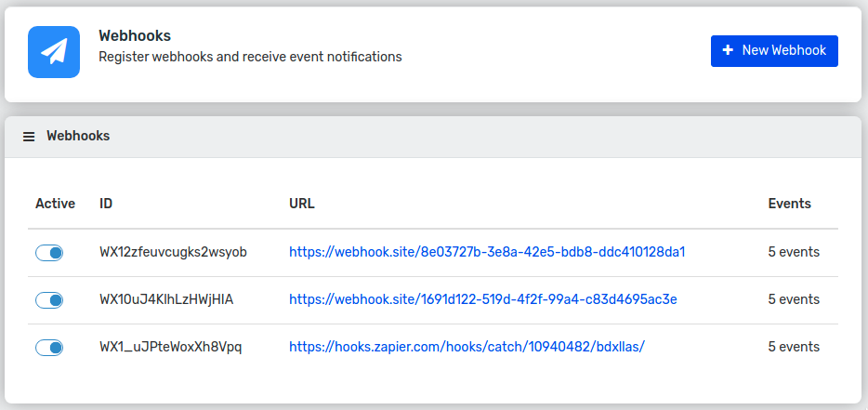Select the WX12zfeuvcugks2wsyob webhook ID
The height and width of the screenshot is (410, 868).
tap(173, 252)
